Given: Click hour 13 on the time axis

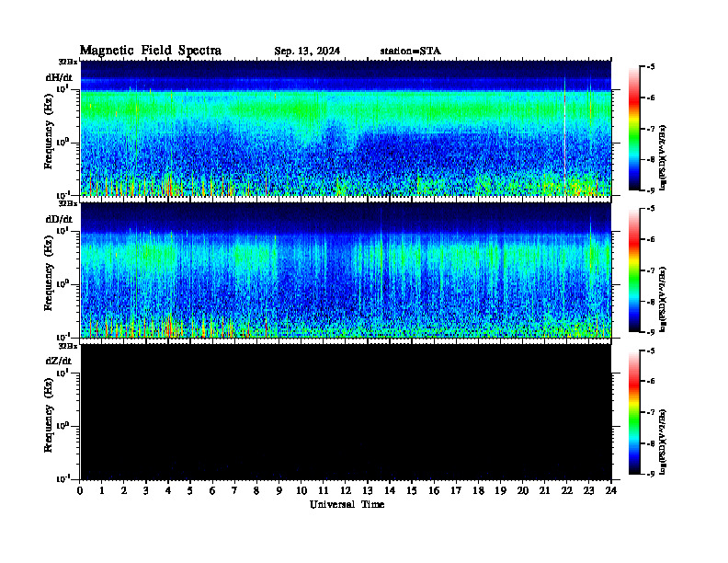Looking at the screenshot, I should click(368, 490).
